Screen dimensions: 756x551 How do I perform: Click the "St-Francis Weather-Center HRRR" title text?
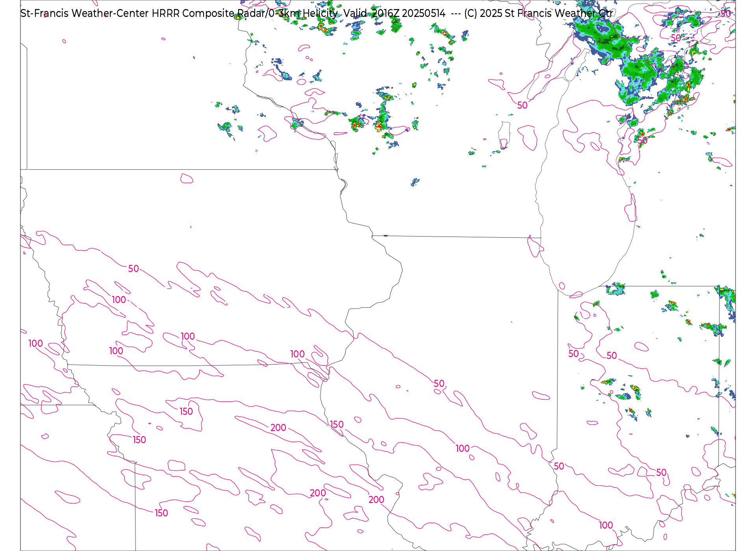click(x=100, y=13)
